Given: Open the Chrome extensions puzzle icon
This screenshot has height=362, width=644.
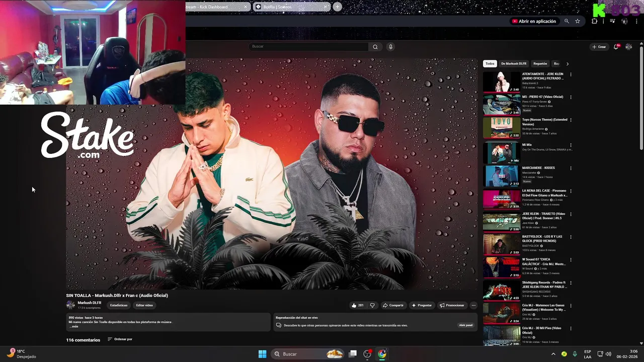Looking at the screenshot, I should (x=595, y=21).
